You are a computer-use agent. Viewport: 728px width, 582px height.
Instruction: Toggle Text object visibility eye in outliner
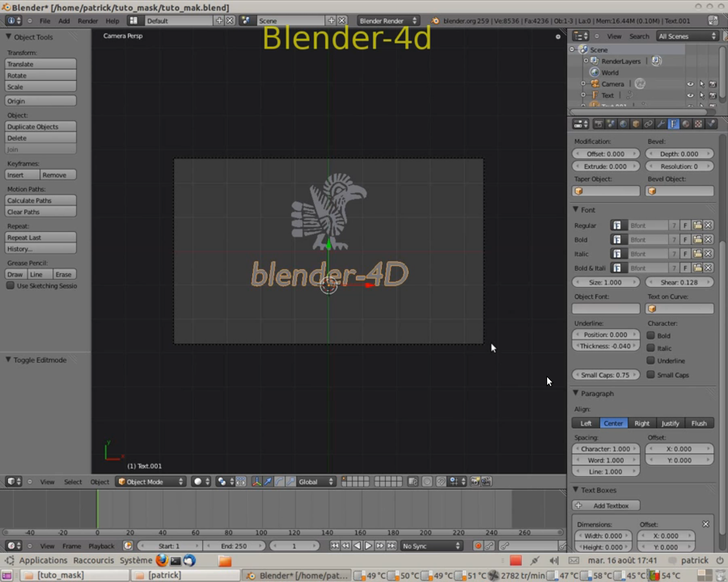690,95
